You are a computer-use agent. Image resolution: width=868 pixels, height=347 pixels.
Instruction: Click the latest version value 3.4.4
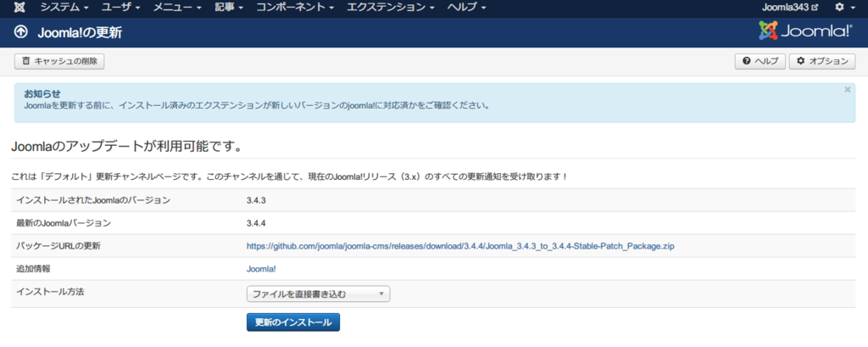coord(256,223)
